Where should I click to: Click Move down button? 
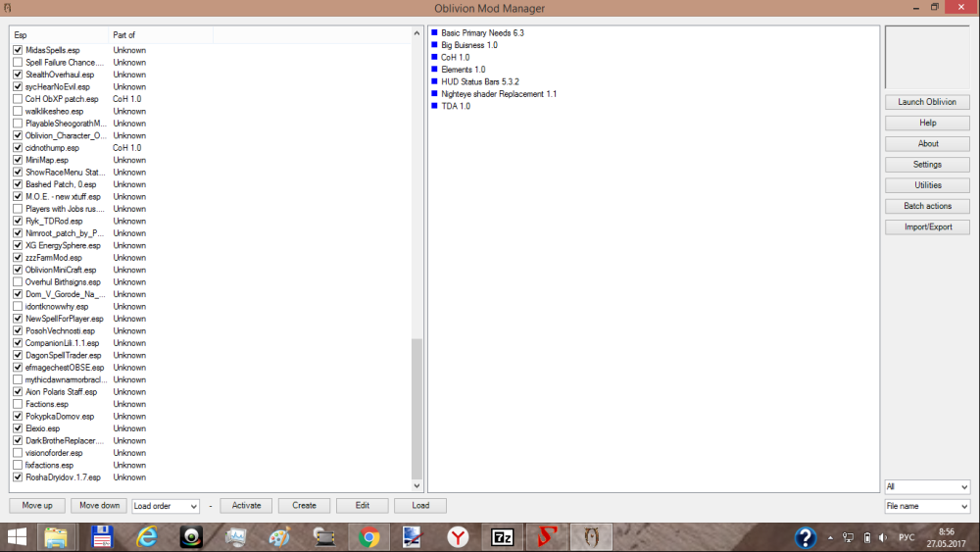click(99, 505)
